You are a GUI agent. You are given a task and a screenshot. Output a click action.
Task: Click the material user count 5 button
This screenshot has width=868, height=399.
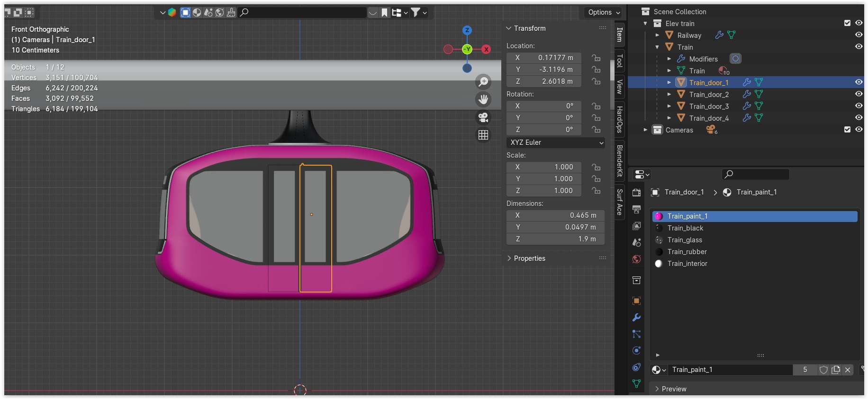(x=805, y=370)
